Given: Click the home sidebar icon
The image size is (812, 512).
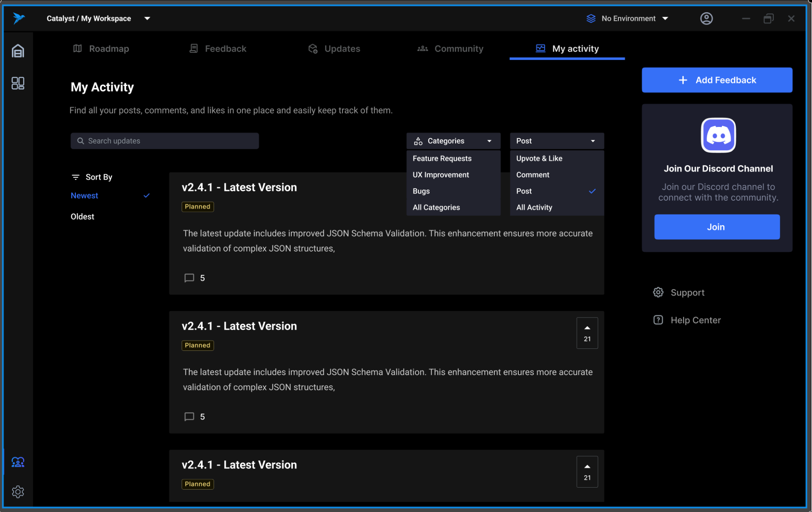Looking at the screenshot, I should point(17,51).
